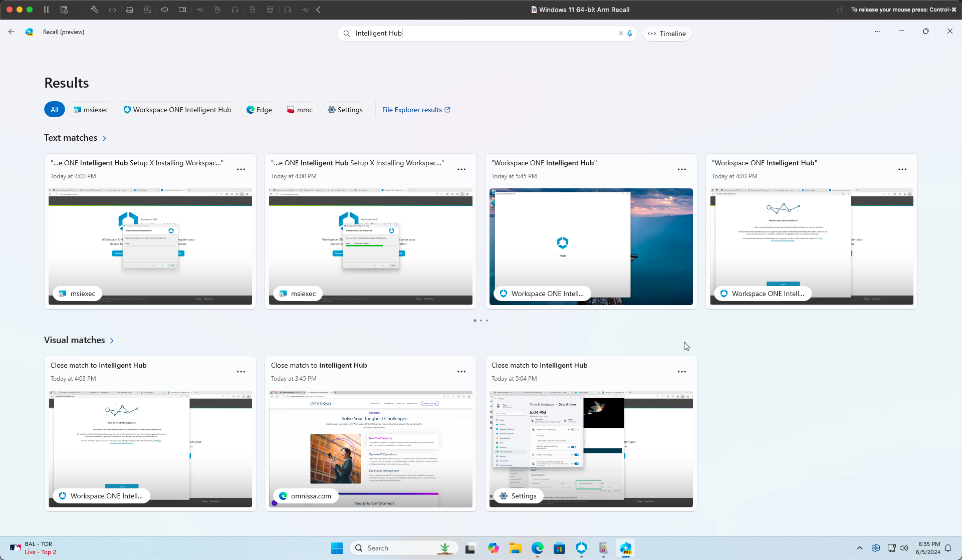
Task: Filter results by msiexec
Action: (x=91, y=109)
